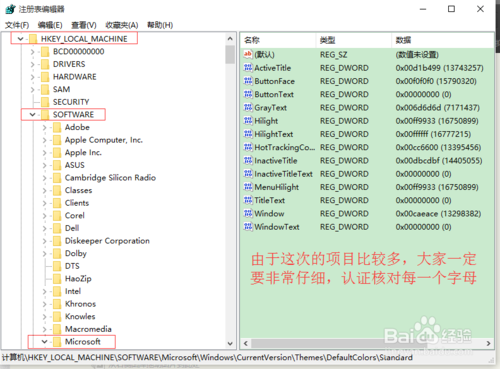The image size is (500, 369).
Task: Expand the Cambridge Silicon Radio key
Action: pos(44,178)
